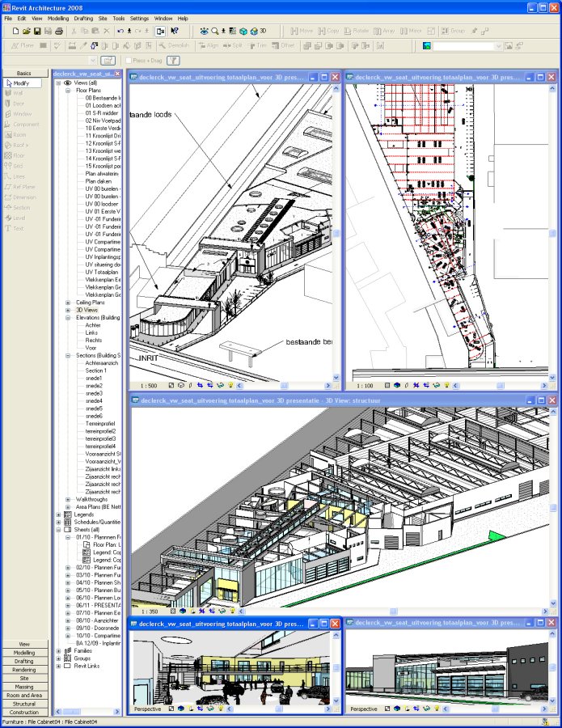Image resolution: width=562 pixels, height=728 pixels.
Task: Click the Move tool in edit toolbar
Action: (302, 31)
